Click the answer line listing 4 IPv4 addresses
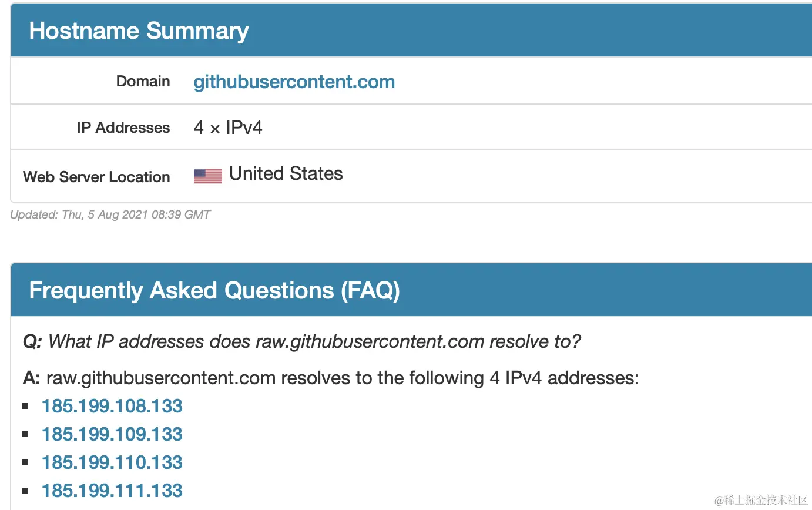Screen dimensions: 812x510 pyautogui.click(x=330, y=378)
